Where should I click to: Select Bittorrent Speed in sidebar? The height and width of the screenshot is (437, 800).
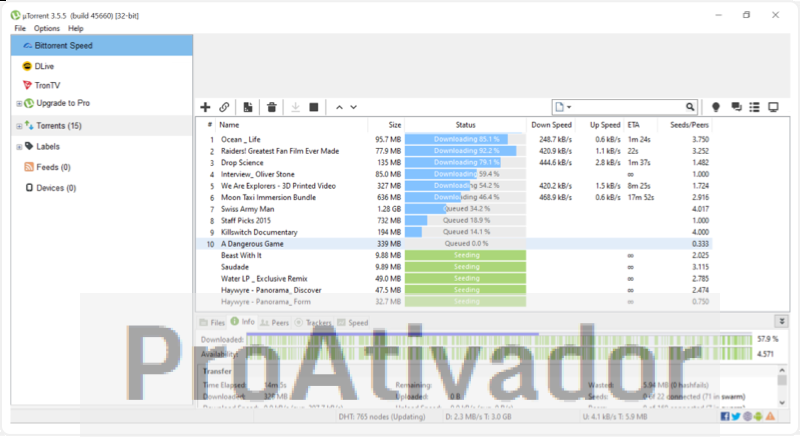[102, 45]
